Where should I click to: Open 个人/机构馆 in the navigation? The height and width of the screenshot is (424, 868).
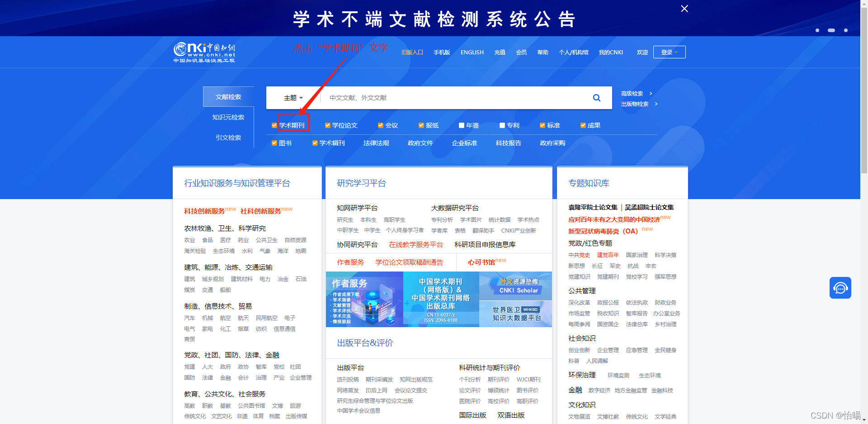click(x=574, y=52)
